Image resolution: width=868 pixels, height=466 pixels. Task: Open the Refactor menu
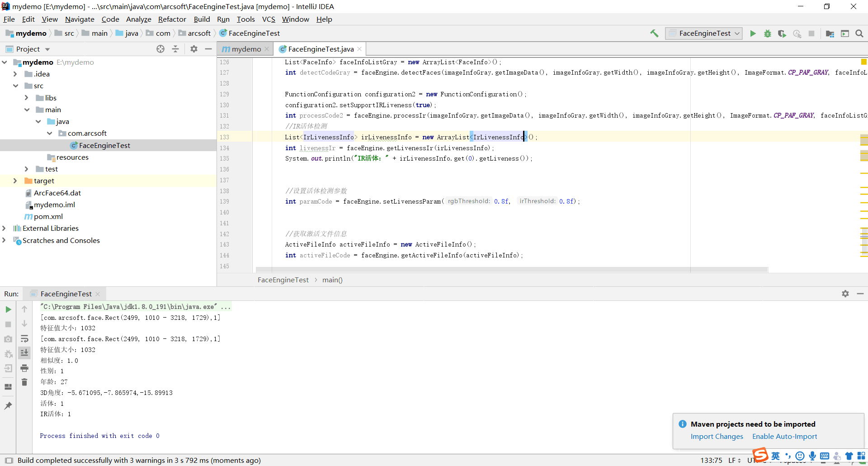(x=172, y=19)
